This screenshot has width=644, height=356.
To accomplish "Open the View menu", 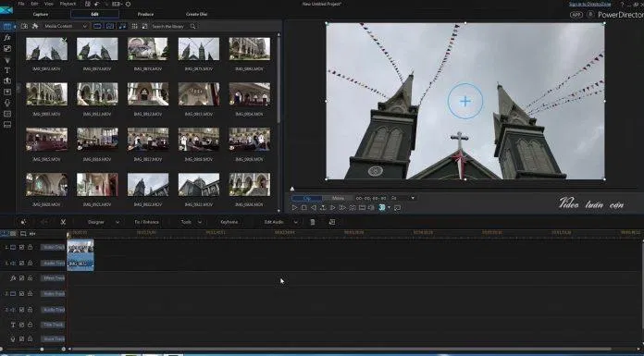I will pyautogui.click(x=48, y=4).
